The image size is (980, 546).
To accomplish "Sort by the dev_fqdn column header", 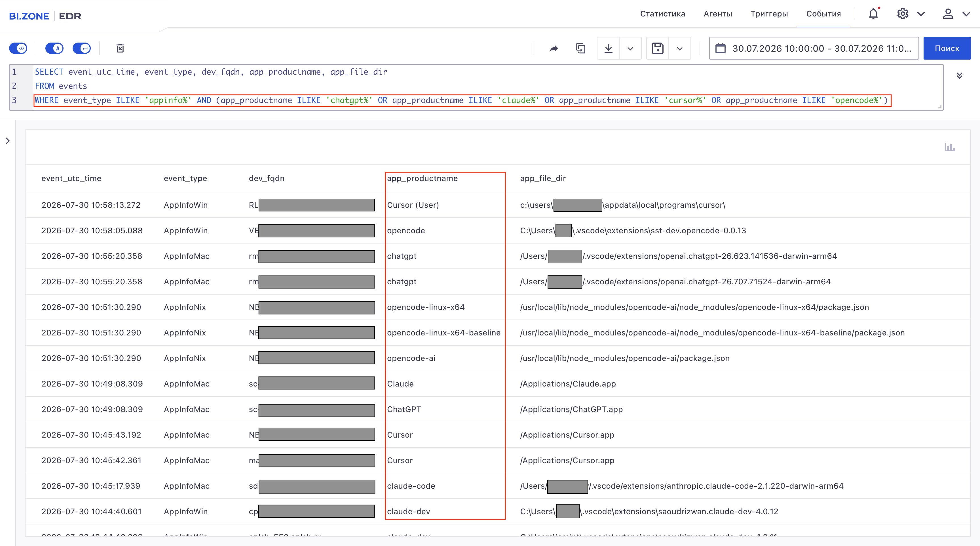I will (x=267, y=178).
